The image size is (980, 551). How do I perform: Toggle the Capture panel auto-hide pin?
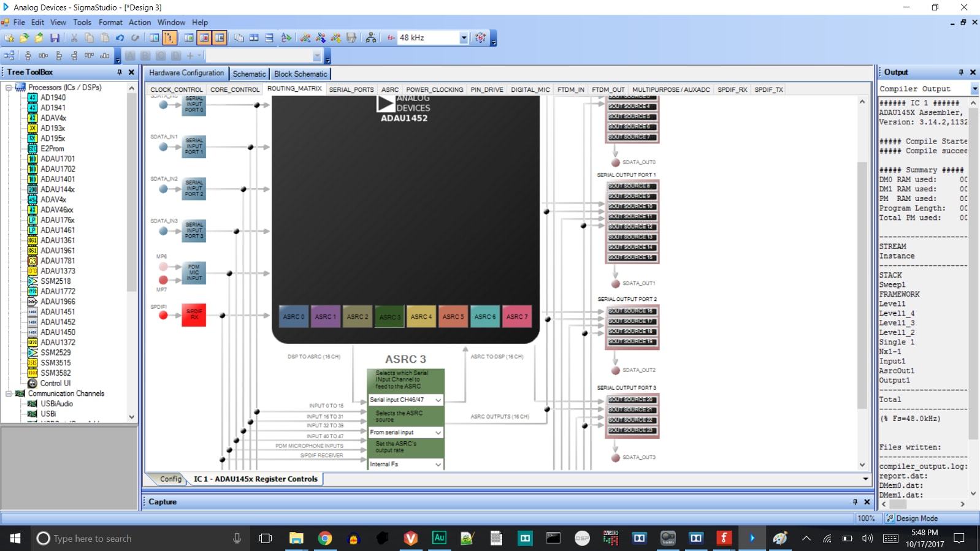[855, 502]
